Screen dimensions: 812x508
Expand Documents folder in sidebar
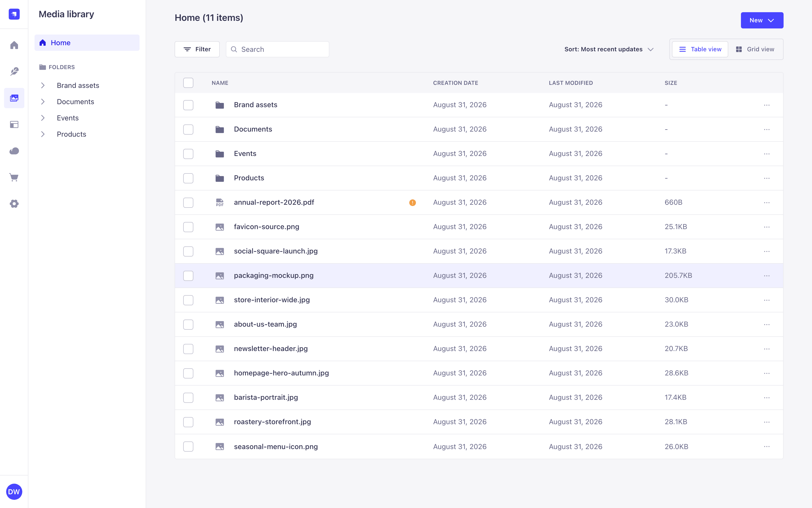tap(43, 101)
